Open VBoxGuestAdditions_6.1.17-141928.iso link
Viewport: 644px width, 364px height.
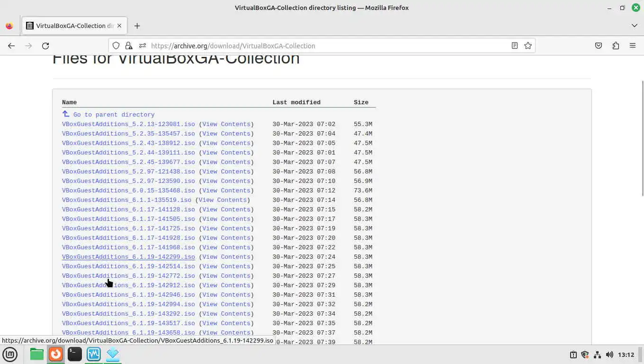point(128,238)
